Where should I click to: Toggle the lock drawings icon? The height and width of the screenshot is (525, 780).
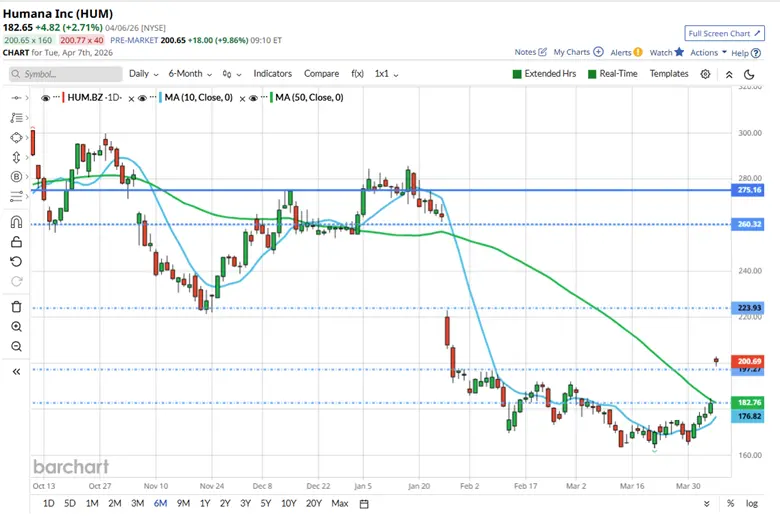[16, 242]
